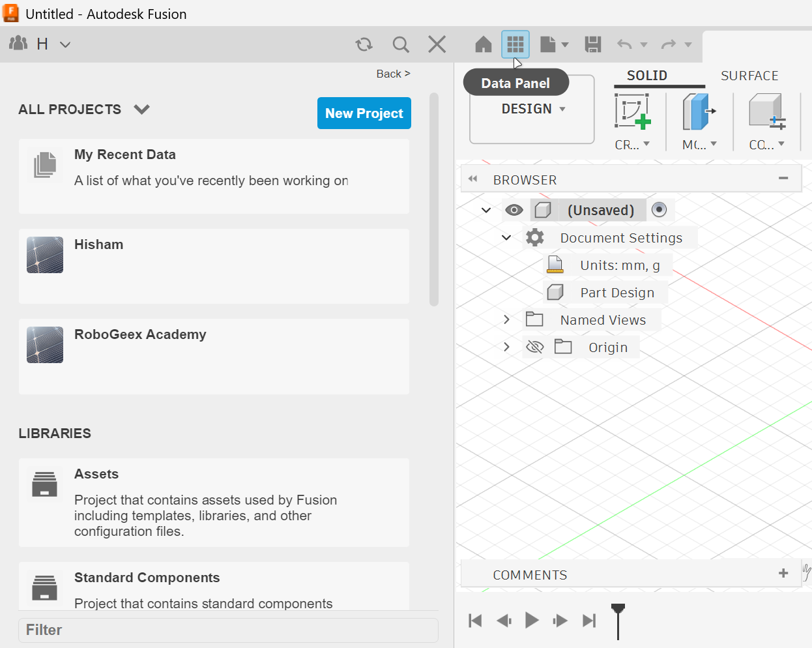Click the data panel vertical scrollbar
The width and height of the screenshot is (812, 648).
434,199
